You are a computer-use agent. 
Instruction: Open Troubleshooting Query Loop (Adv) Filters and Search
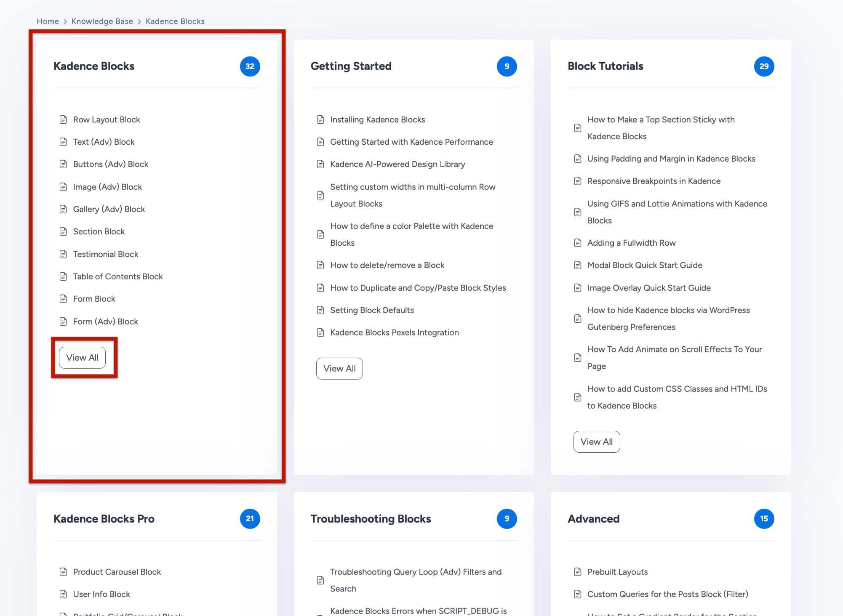[416, 580]
